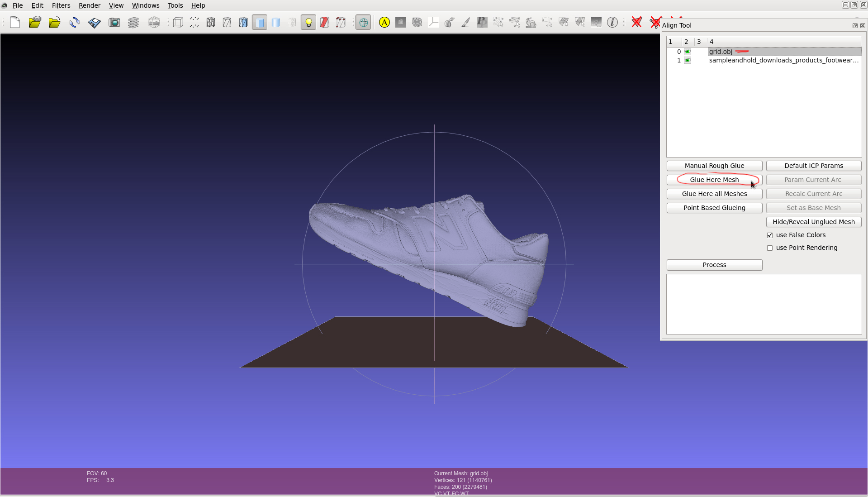This screenshot has height=497, width=868.
Task: Select flat shading render mode
Action: click(x=260, y=22)
